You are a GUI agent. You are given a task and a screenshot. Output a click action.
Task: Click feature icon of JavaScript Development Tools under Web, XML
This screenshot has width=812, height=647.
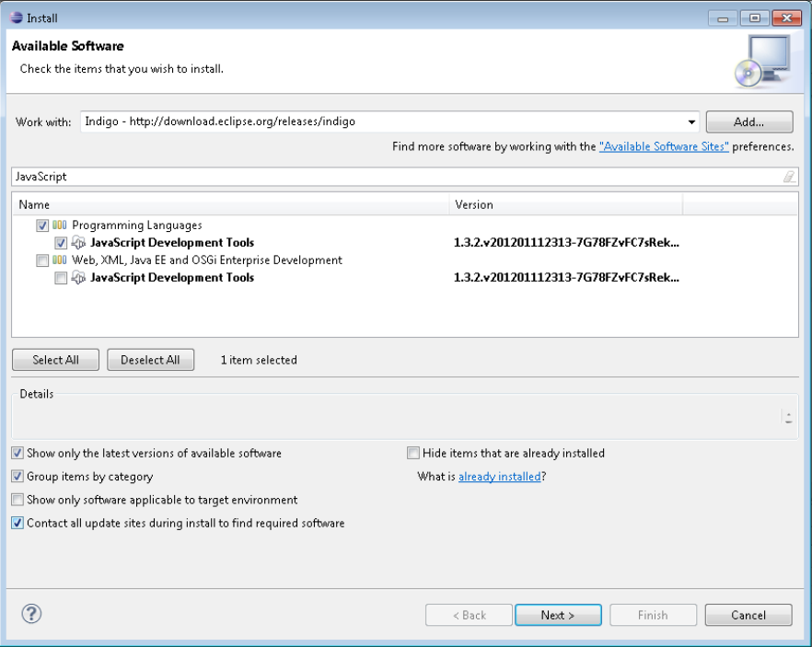coord(78,277)
